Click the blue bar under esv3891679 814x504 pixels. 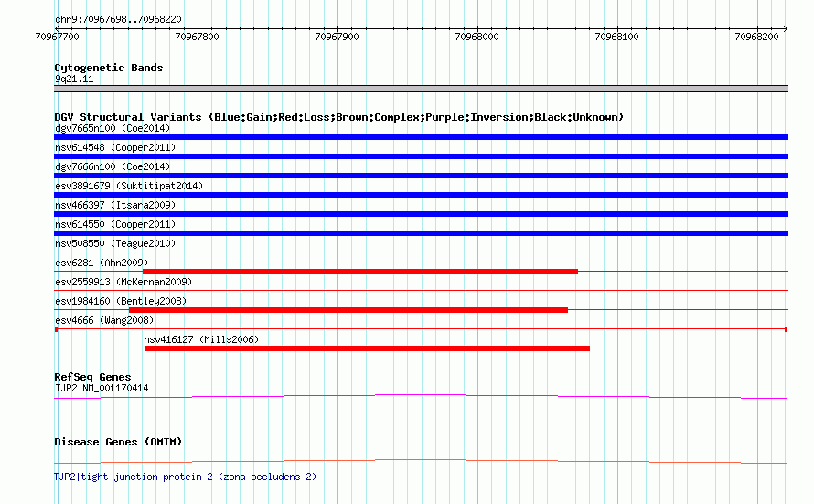pos(421,195)
